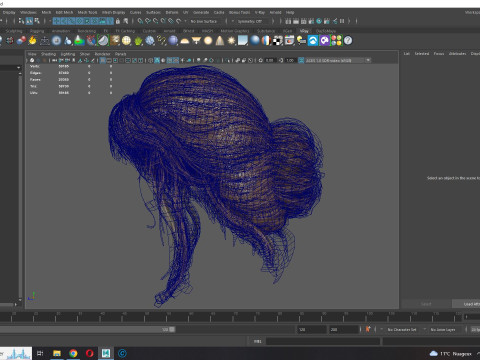Open Maya from the Windows taskbar
The height and width of the screenshot is (360, 480).
point(106,353)
